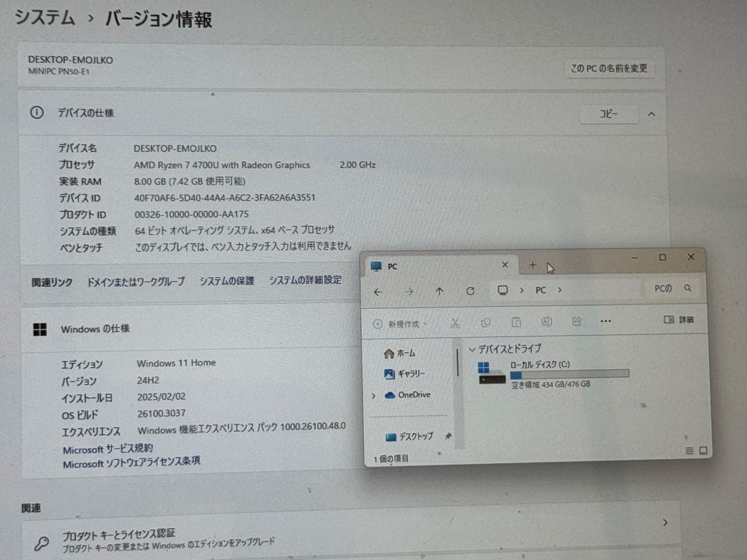This screenshot has height=560, width=747.
Task: Select the Paste icon in Explorer toolbar
Action: pos(515,321)
